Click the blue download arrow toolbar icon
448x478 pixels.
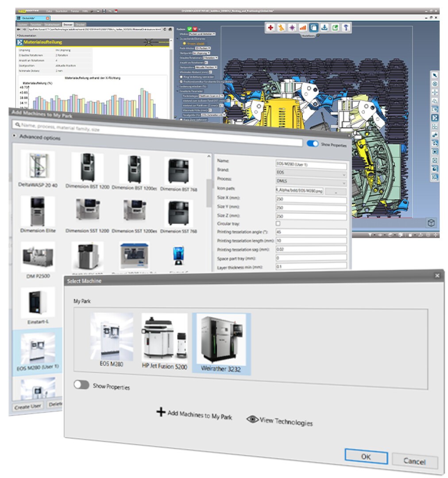[x=324, y=28]
